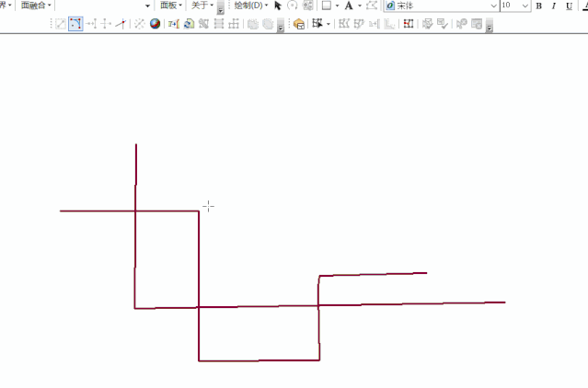The width and height of the screenshot is (588, 388).
Task: Click the align to shape icon
Action: coord(174,24)
